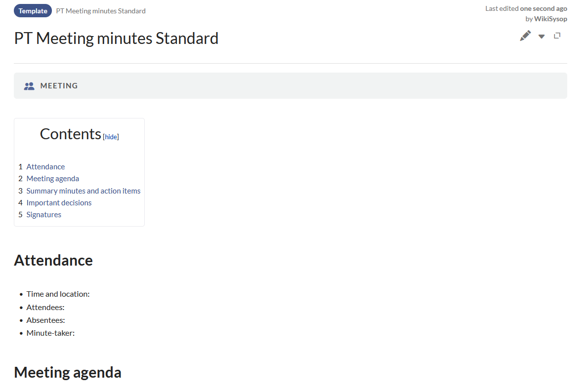Navigate to Important decisions in Contents

[59, 203]
